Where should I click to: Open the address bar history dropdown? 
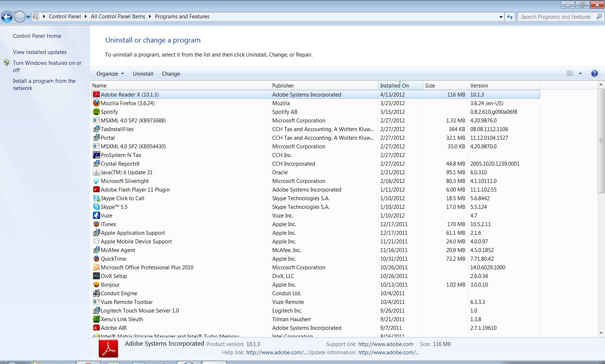tap(501, 17)
